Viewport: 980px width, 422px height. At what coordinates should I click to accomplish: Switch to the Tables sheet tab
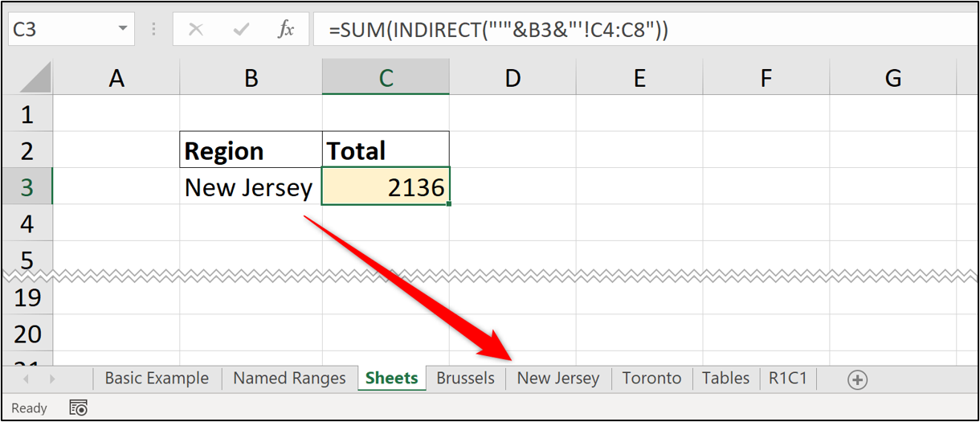[725, 378]
